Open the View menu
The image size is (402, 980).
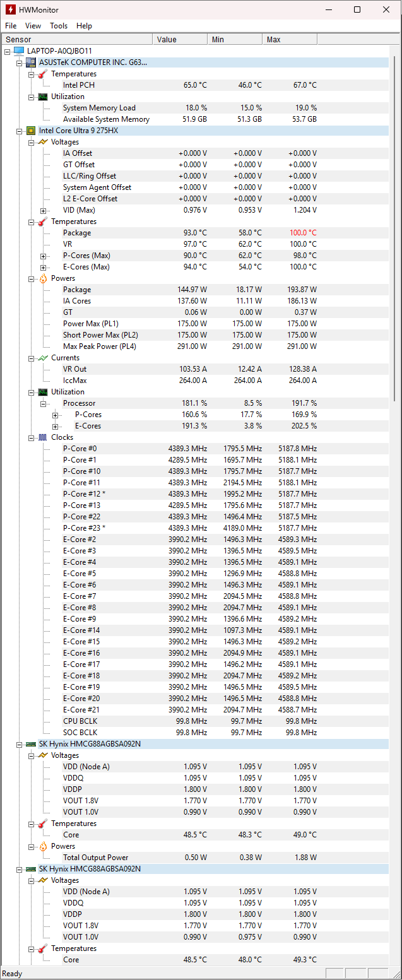[33, 26]
